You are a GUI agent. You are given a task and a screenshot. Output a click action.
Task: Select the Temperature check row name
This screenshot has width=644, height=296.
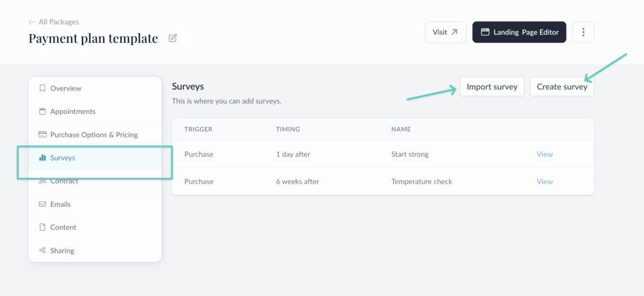coord(421,182)
